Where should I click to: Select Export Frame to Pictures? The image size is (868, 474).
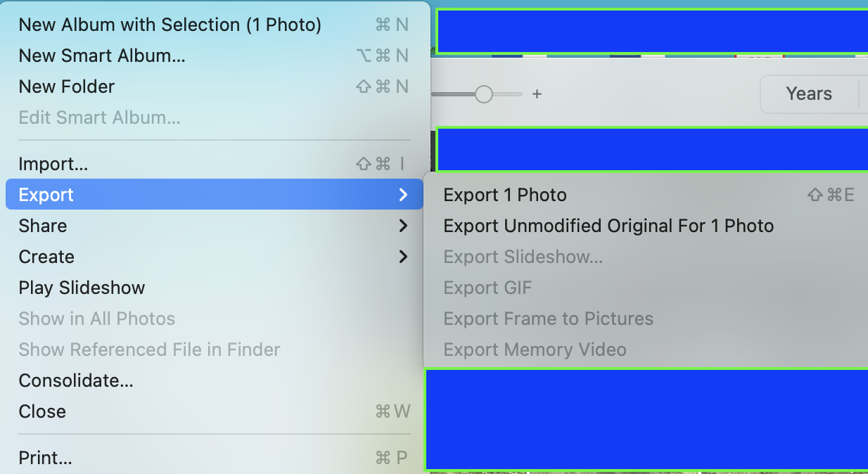tap(548, 319)
